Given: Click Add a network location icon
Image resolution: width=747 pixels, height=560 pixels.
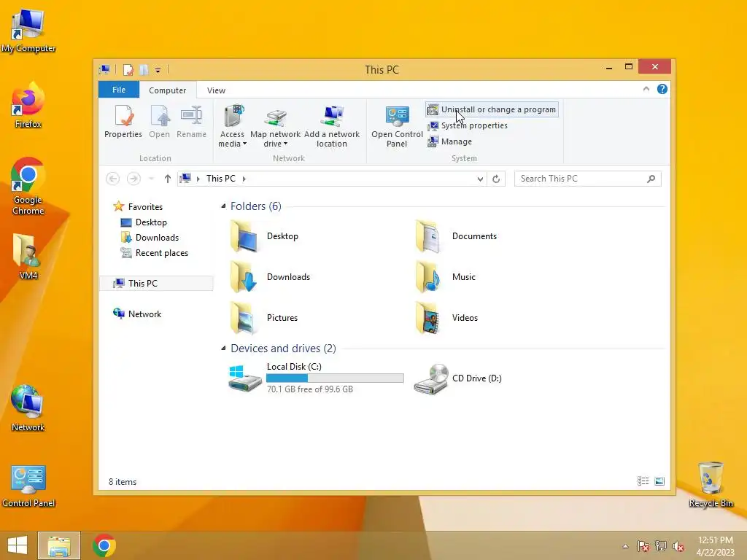Looking at the screenshot, I should [x=332, y=126].
